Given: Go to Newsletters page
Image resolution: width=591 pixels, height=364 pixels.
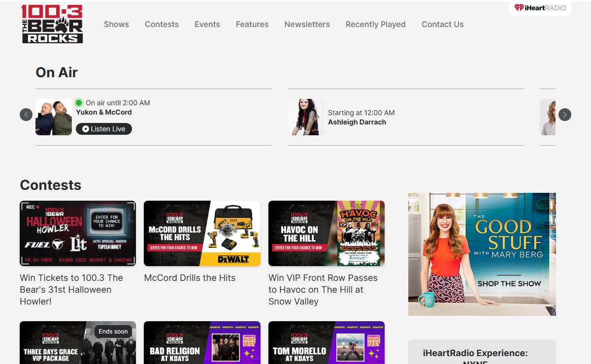Looking at the screenshot, I should [x=307, y=24].
